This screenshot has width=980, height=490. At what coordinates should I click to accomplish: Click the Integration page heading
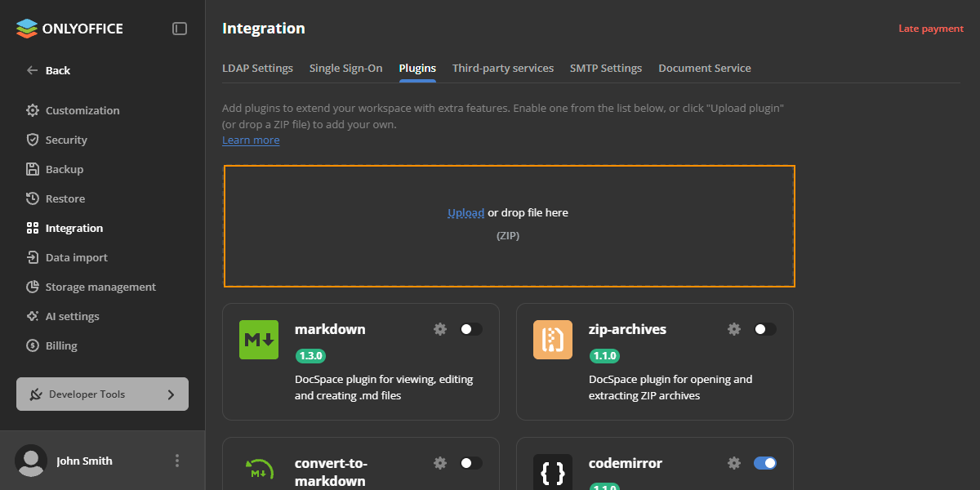[264, 29]
